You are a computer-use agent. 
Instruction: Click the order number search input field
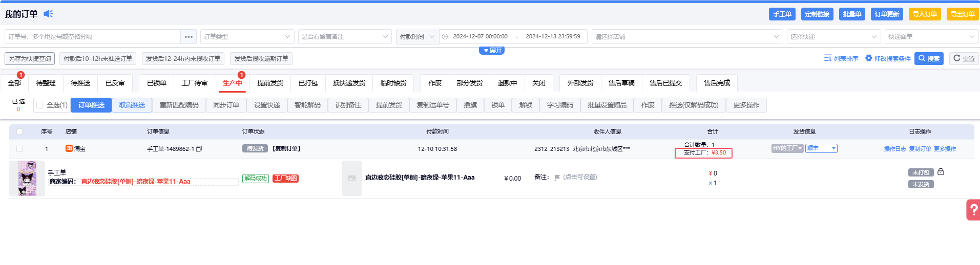(92, 37)
